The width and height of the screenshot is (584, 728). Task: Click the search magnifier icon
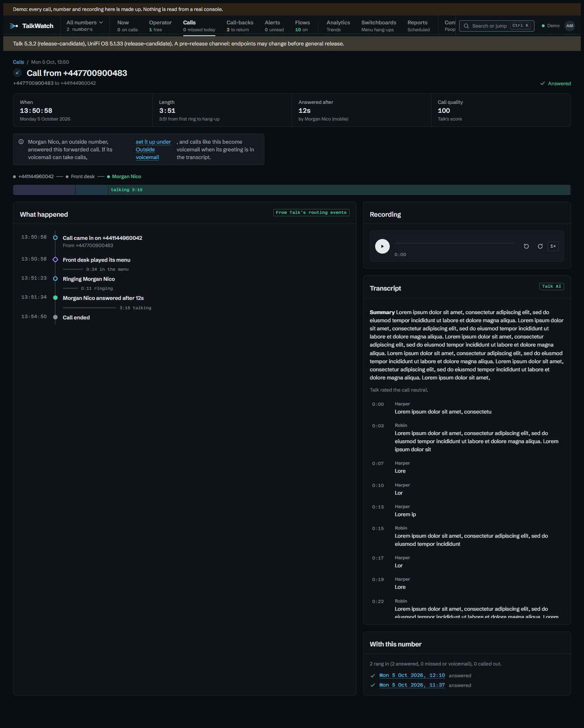[x=466, y=26]
